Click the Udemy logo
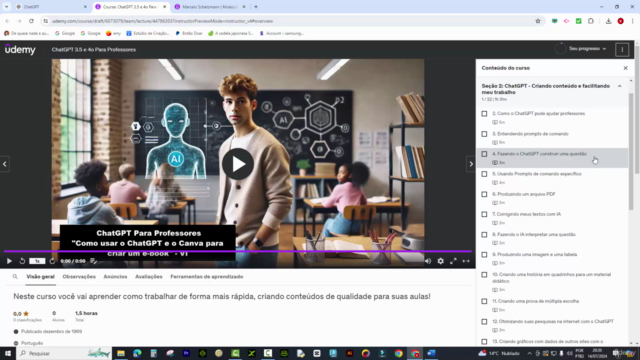This screenshot has height=360, width=640. click(x=20, y=49)
